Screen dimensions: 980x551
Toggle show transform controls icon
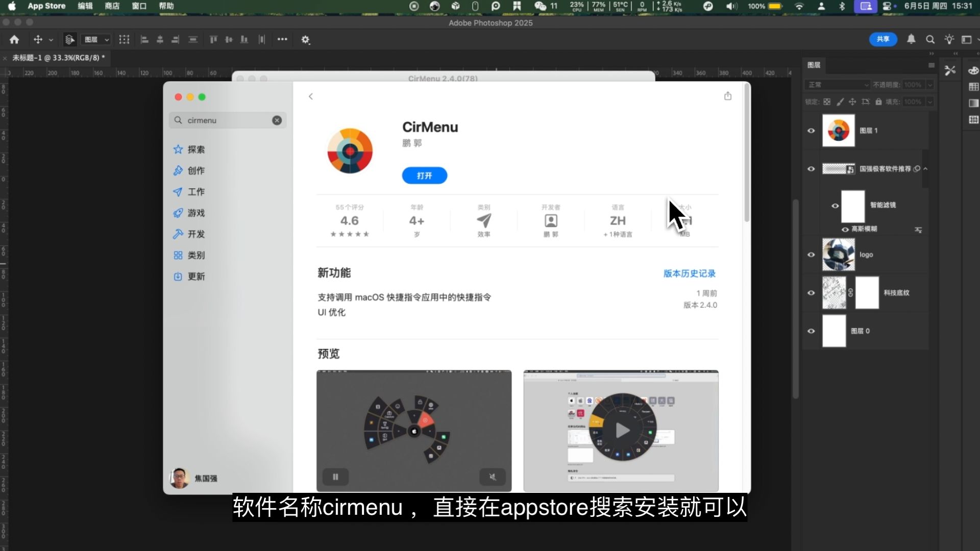[124, 39]
